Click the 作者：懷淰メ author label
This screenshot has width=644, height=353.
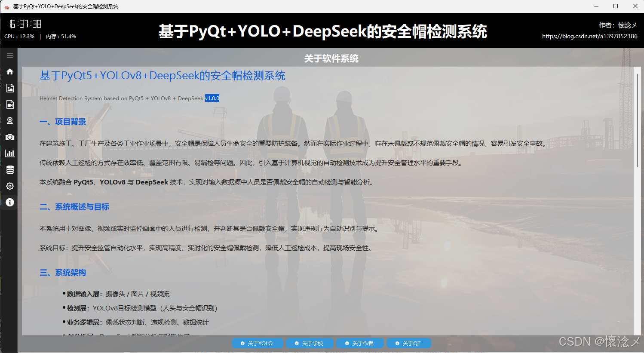coord(618,25)
